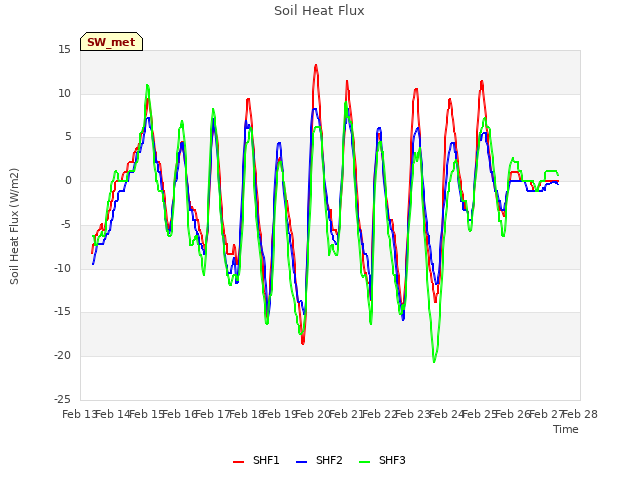This screenshot has height=480, width=640.
Task: Click the 0 y-axis tick label
Action: (x=68, y=181)
